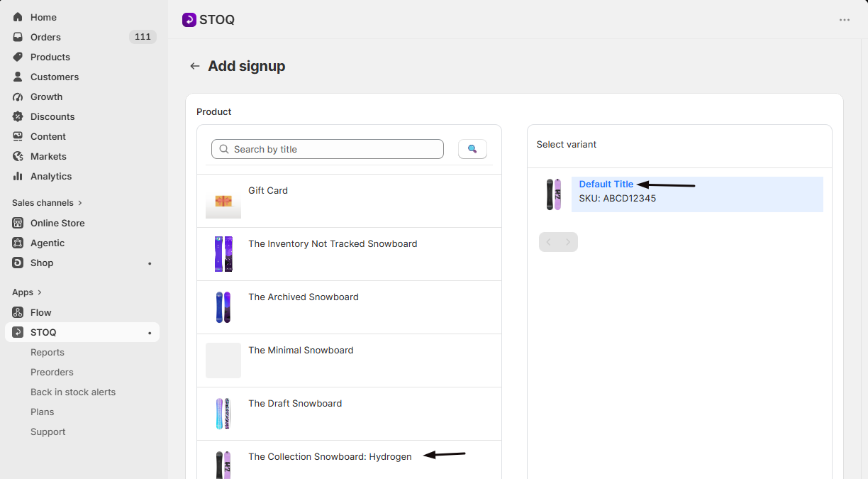This screenshot has height=479, width=868.
Task: Click the Draft Snowboard thumbnail
Action: [223, 414]
